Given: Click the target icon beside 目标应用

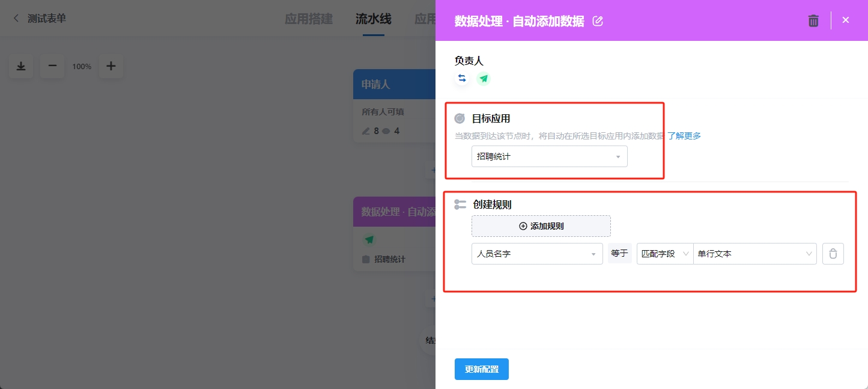Looking at the screenshot, I should [460, 118].
